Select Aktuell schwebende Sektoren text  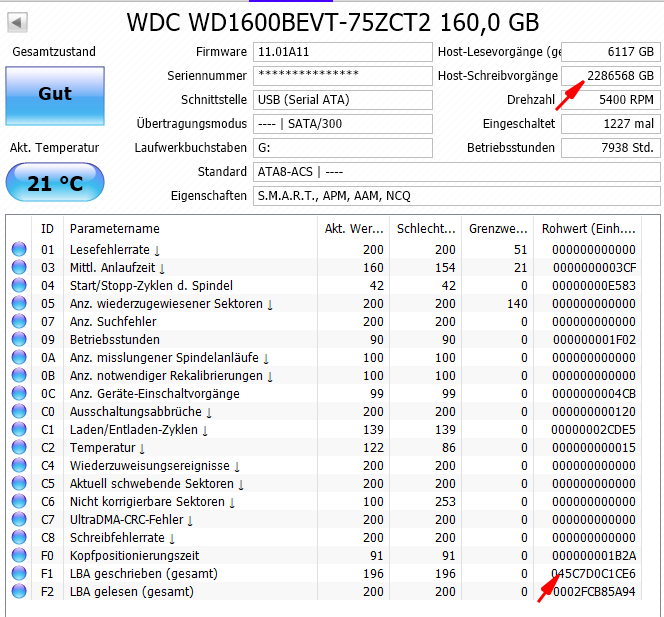(x=152, y=484)
